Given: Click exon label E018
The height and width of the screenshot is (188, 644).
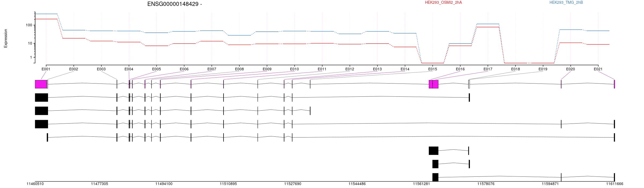Looking at the screenshot, I should (515, 69).
